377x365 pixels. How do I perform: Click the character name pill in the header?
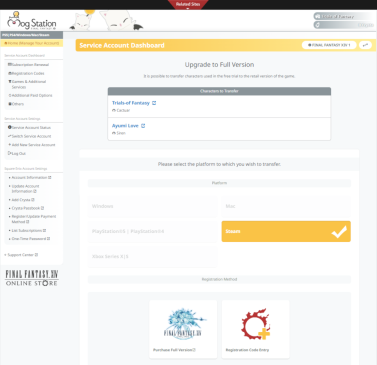click(344, 16)
